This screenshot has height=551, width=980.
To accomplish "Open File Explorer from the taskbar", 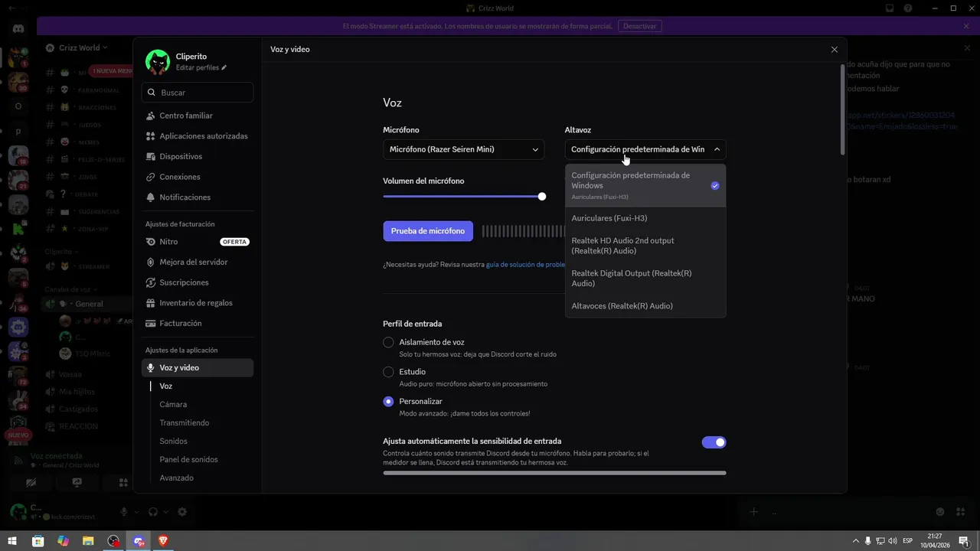I will 89,541.
